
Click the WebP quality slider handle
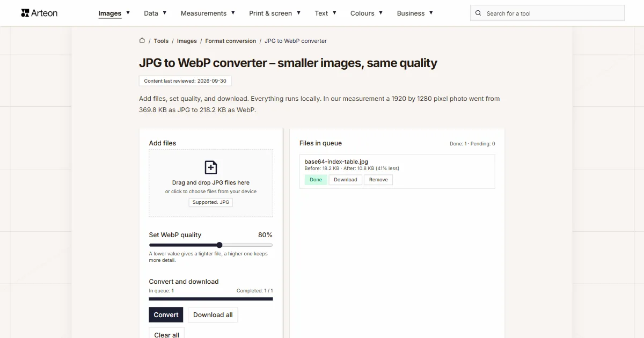pos(219,245)
